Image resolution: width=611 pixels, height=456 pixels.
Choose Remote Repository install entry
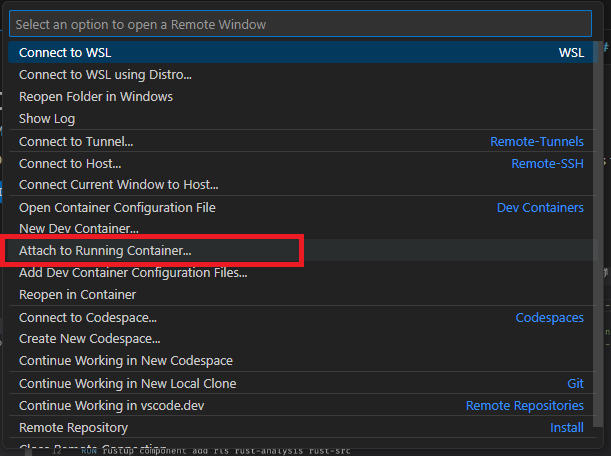coord(303,428)
